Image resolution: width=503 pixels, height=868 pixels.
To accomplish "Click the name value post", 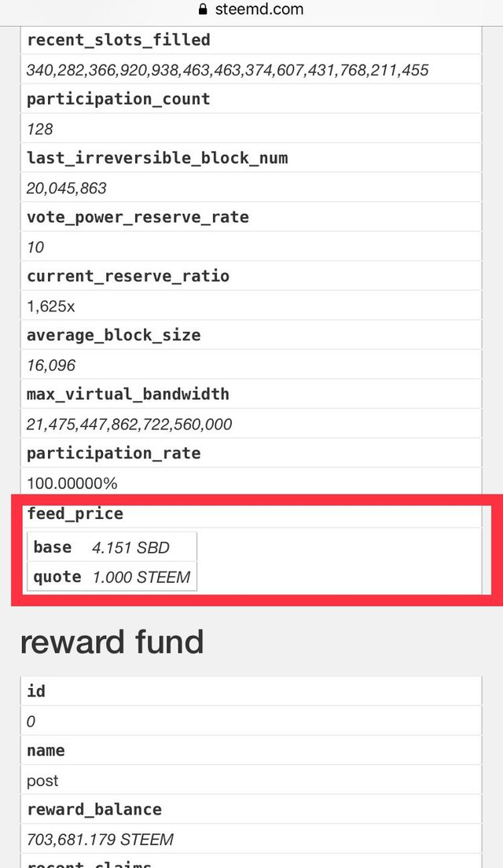I will [42, 781].
